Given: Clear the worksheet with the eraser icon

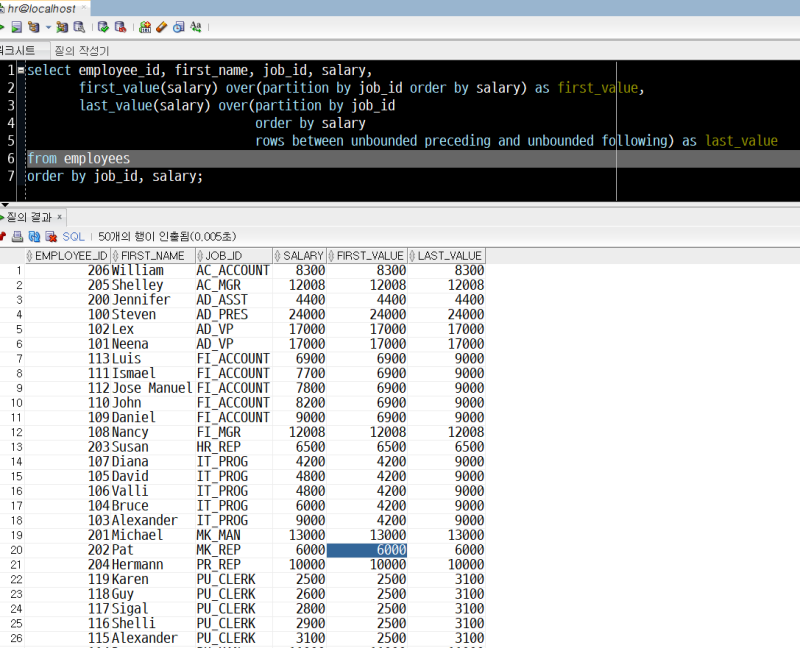Looking at the screenshot, I should click(x=161, y=29).
